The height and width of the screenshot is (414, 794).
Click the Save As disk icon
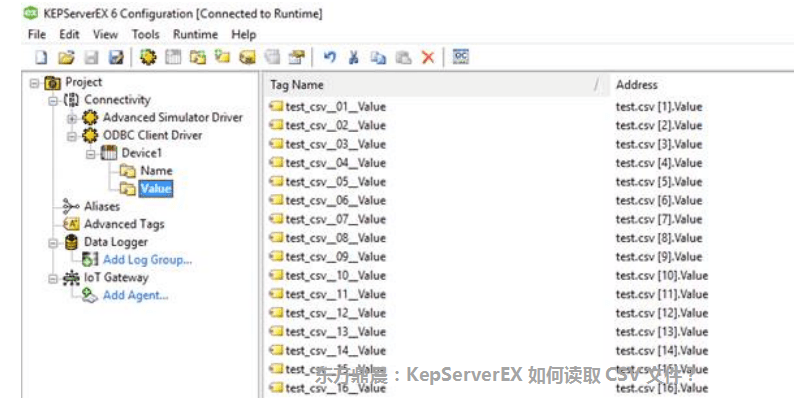116,57
